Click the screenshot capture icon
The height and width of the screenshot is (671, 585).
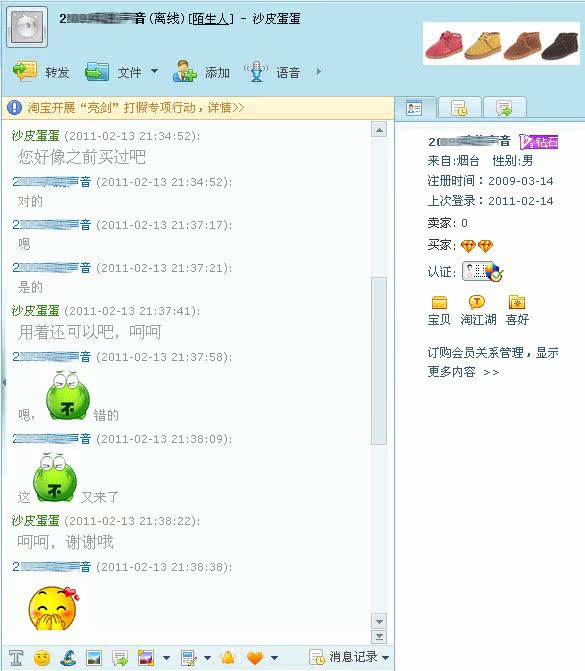(x=146, y=658)
